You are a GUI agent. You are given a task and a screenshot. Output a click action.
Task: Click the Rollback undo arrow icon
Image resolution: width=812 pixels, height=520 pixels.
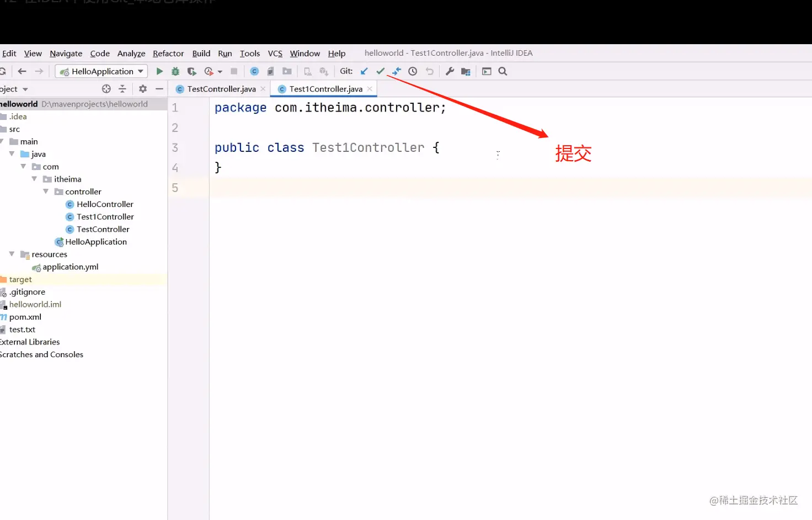[430, 71]
